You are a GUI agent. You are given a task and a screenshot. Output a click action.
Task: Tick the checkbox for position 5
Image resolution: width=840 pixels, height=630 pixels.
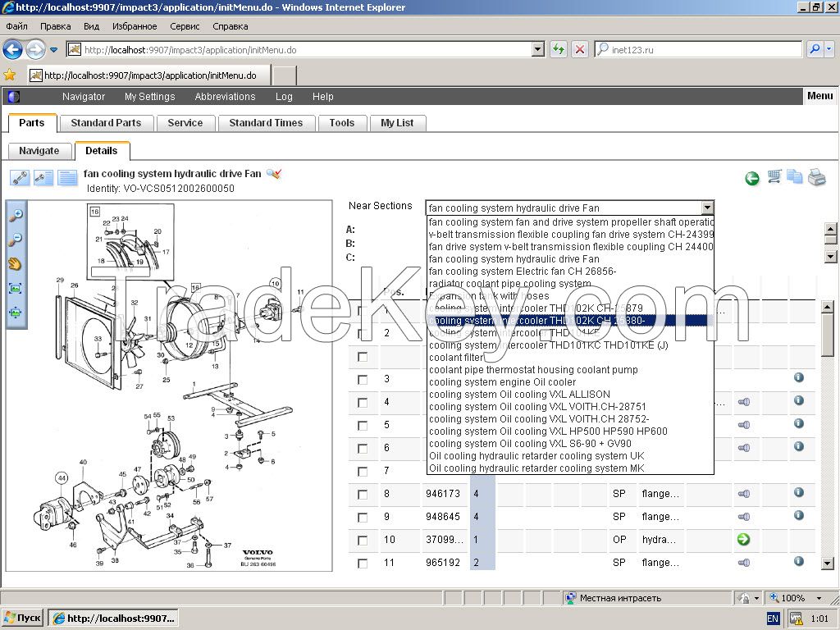pyautogui.click(x=363, y=426)
